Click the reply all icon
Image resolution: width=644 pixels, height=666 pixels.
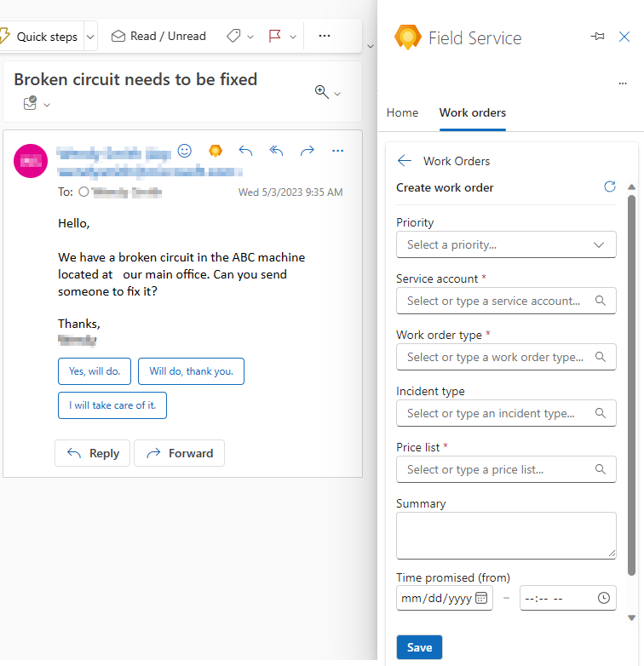point(276,151)
